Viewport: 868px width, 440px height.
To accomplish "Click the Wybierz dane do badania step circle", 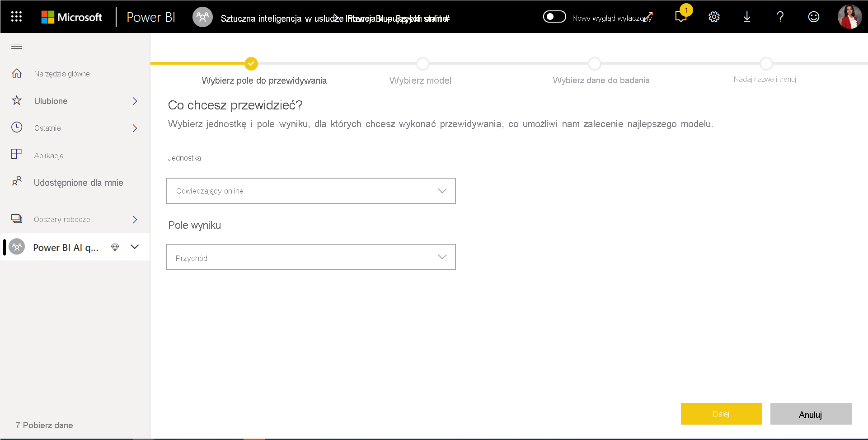I will pos(595,64).
